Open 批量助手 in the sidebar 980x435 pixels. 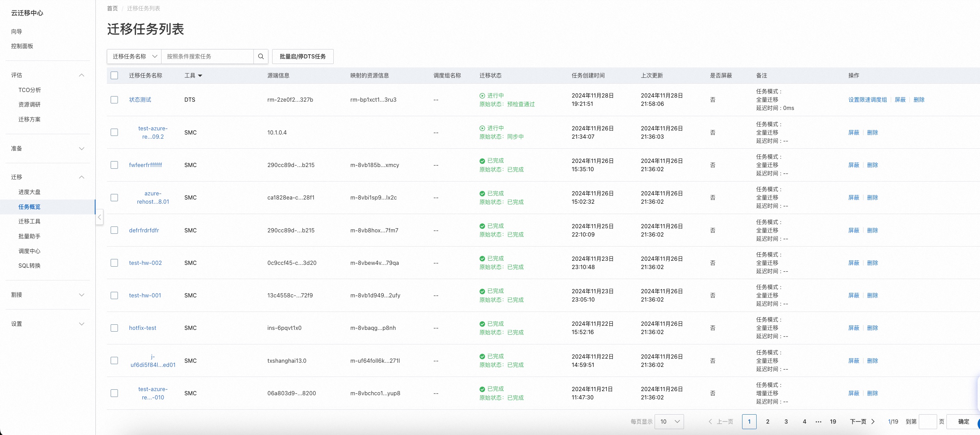(29, 236)
